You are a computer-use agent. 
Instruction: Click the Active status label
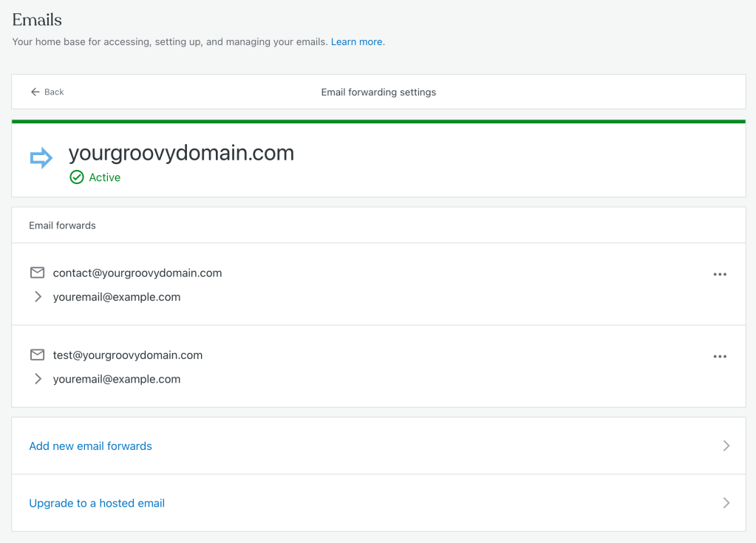coord(105,177)
